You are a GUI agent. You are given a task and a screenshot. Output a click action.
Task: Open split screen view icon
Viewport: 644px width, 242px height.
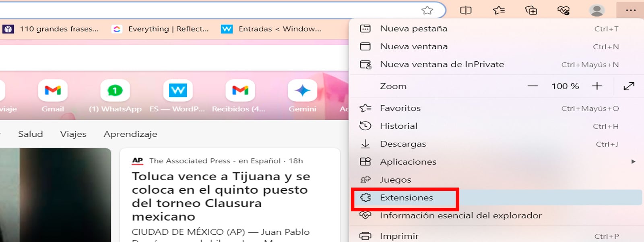click(x=466, y=10)
